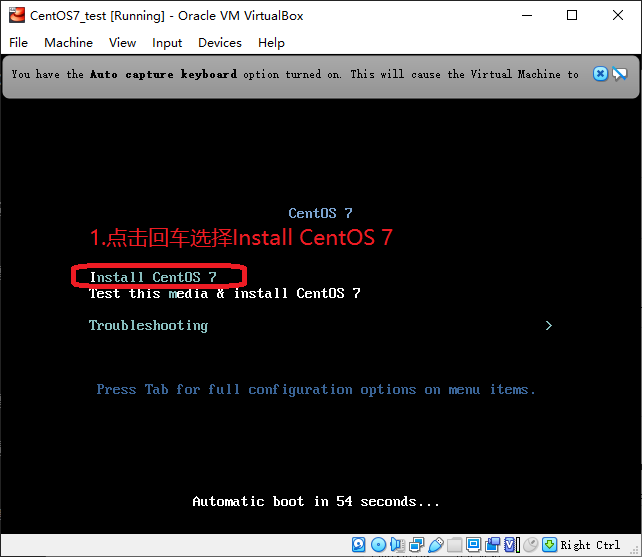Click the VirtualBox window title icon
This screenshot has width=642, height=557.
(x=17, y=15)
